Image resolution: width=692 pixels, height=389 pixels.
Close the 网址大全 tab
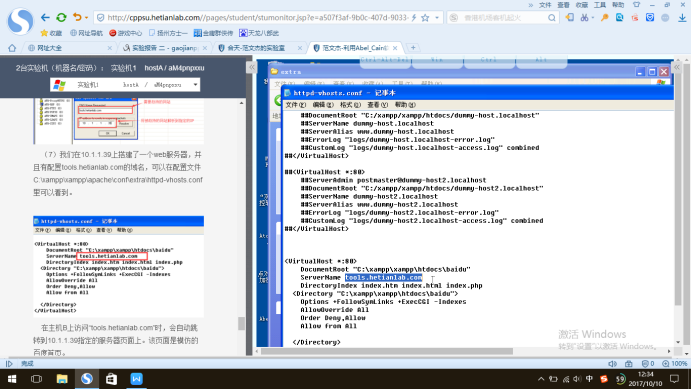tap(109, 48)
